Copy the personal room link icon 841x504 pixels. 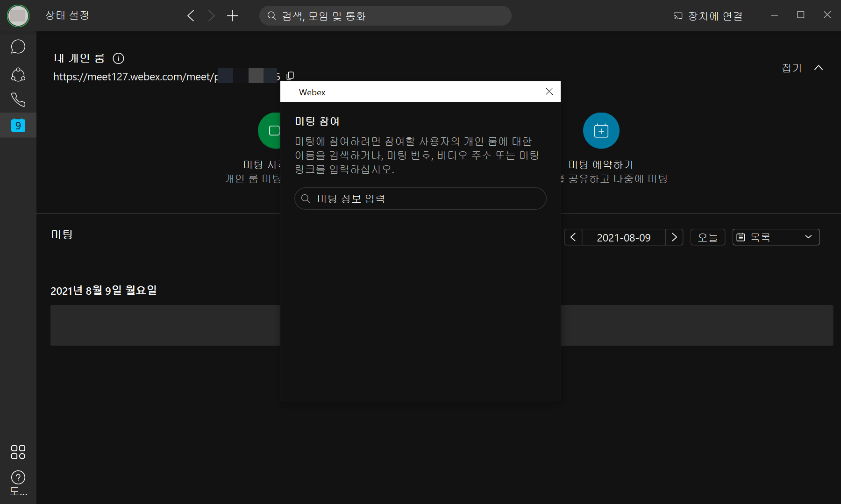tap(290, 76)
